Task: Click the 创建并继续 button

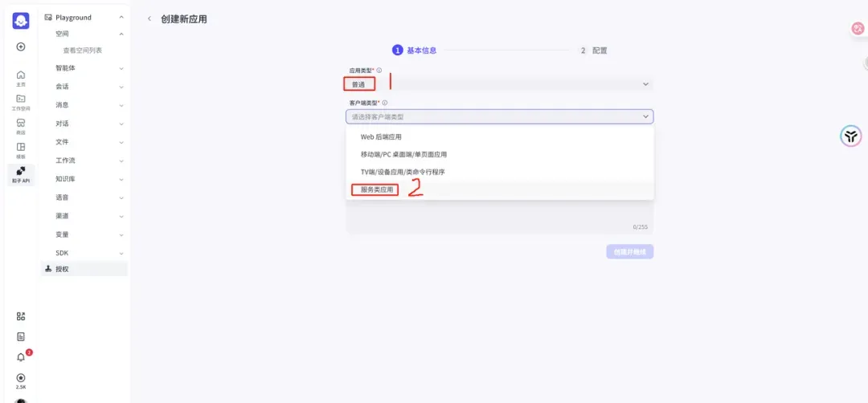Action: 629,251
